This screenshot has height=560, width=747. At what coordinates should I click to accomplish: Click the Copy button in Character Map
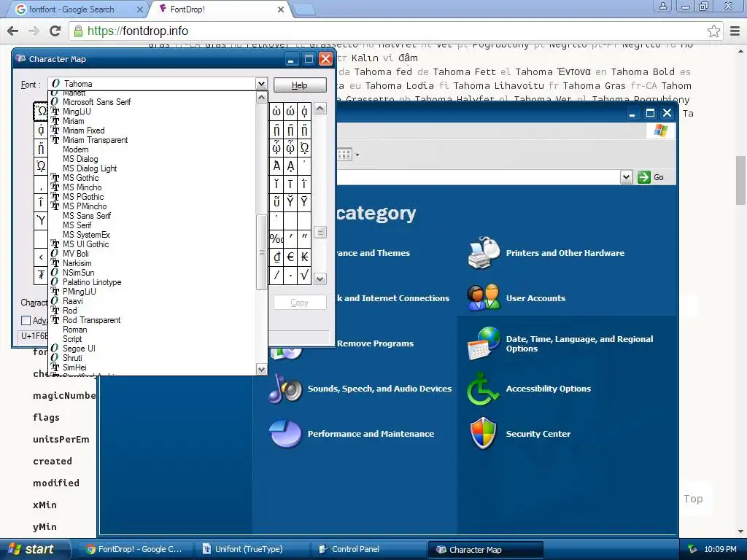tap(300, 303)
